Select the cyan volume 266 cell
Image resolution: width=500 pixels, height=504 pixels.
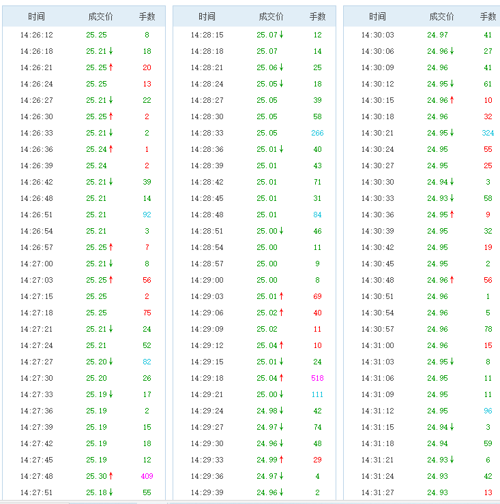[317, 133]
